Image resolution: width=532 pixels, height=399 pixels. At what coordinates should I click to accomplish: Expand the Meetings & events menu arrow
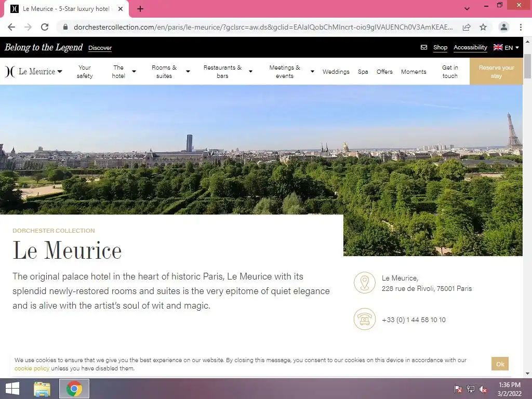312,72
